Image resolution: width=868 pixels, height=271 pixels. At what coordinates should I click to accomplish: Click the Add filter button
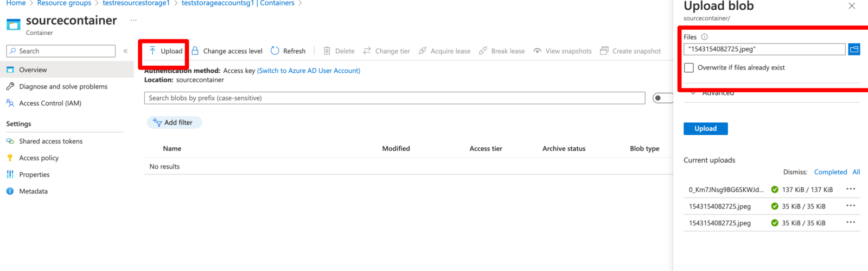click(x=174, y=123)
